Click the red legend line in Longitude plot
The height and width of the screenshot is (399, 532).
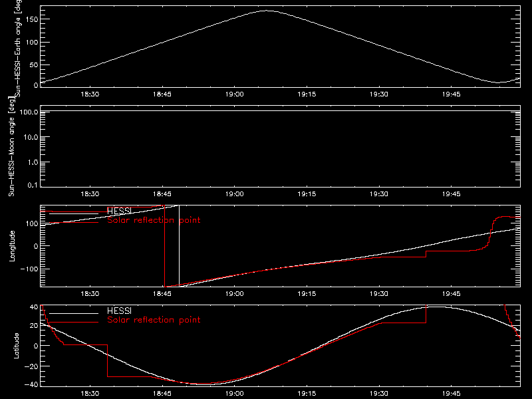pyautogui.click(x=74, y=223)
